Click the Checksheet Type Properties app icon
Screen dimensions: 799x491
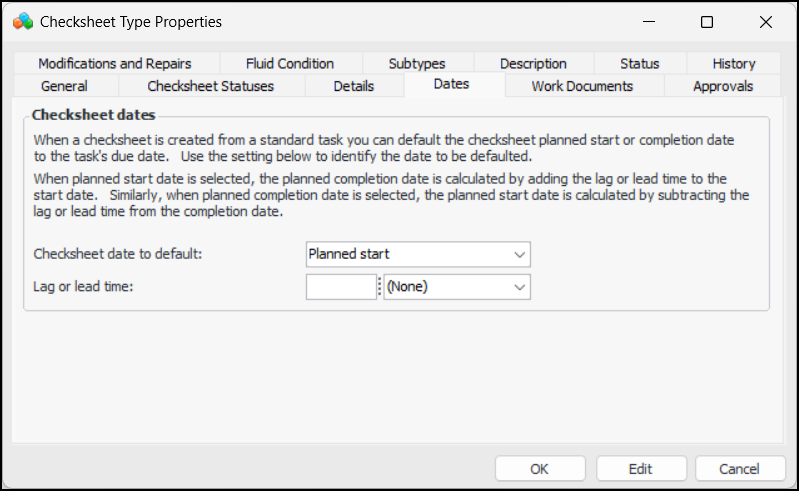[x=22, y=21]
